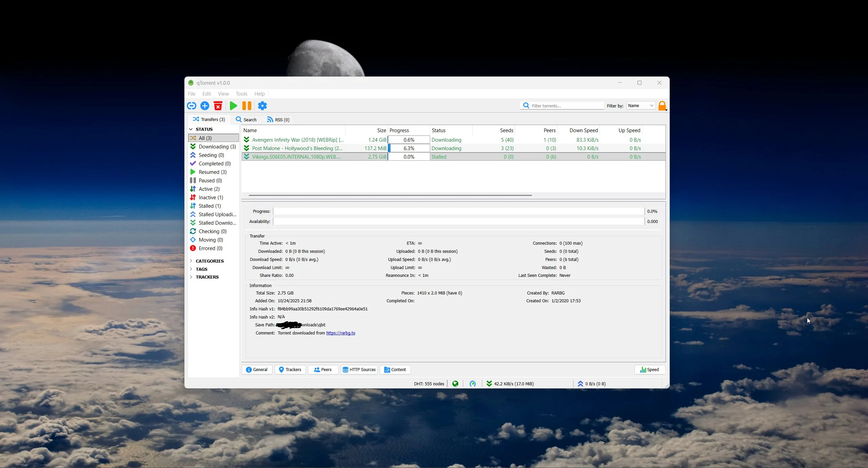Toggle the alternative speed limits icon in status bar
This screenshot has width=868, height=468.
473,384
